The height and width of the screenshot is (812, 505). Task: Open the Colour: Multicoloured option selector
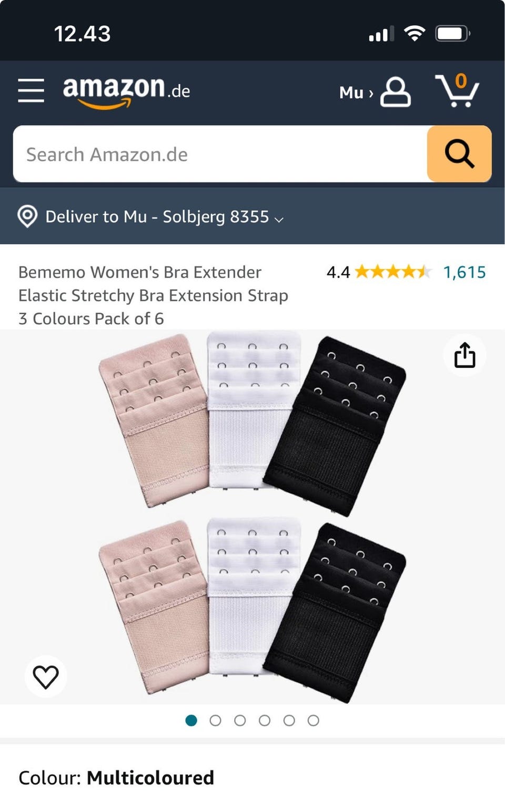pyautogui.click(x=116, y=777)
